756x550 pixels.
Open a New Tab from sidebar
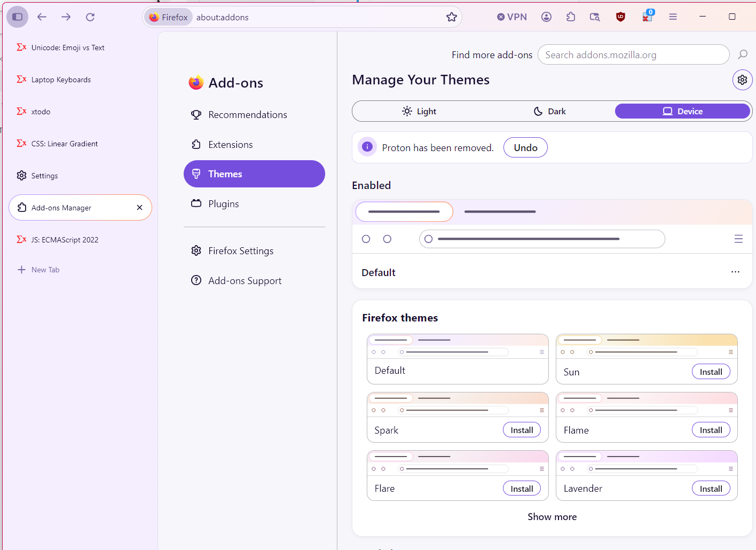[80, 270]
